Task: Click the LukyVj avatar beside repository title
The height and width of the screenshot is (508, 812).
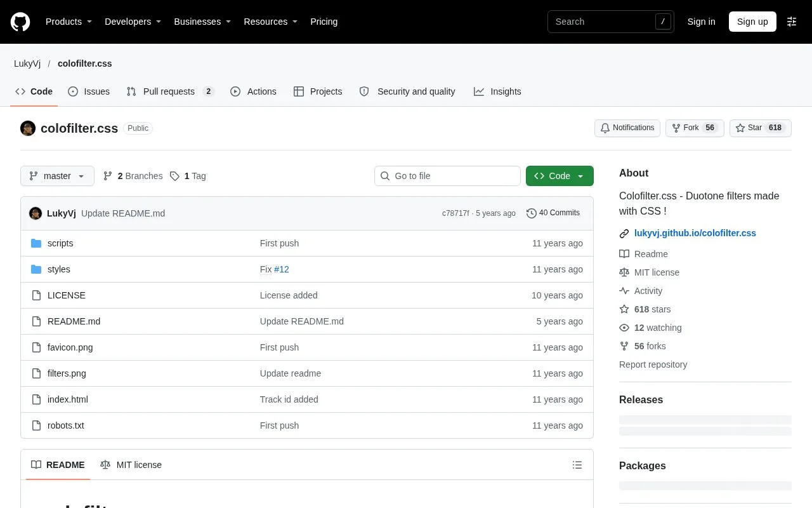Action: 28,128
